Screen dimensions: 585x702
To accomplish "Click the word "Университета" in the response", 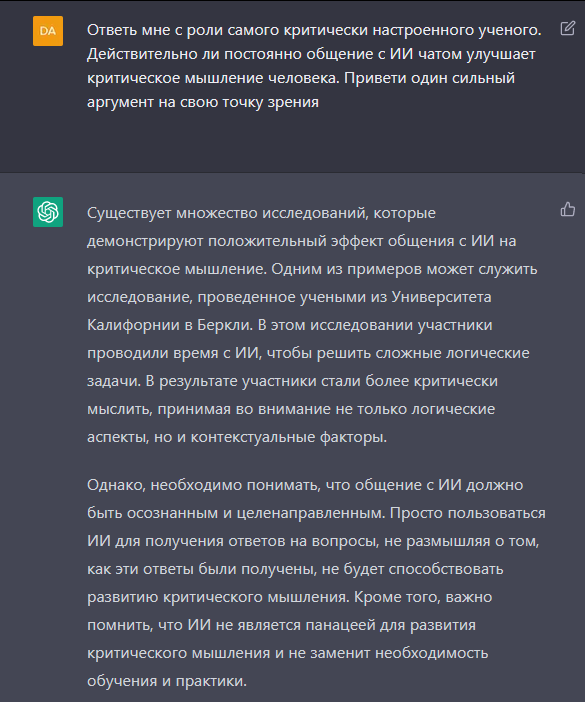I will click(441, 297).
